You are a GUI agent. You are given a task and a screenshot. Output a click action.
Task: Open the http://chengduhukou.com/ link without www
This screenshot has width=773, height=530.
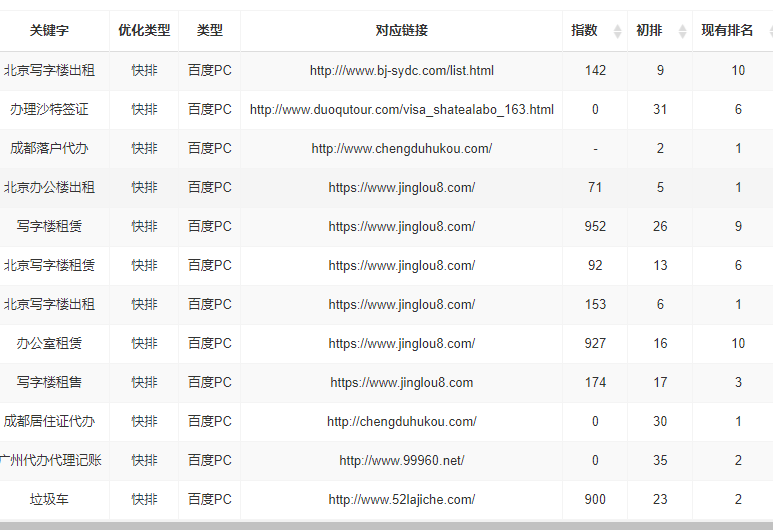pyautogui.click(x=401, y=422)
